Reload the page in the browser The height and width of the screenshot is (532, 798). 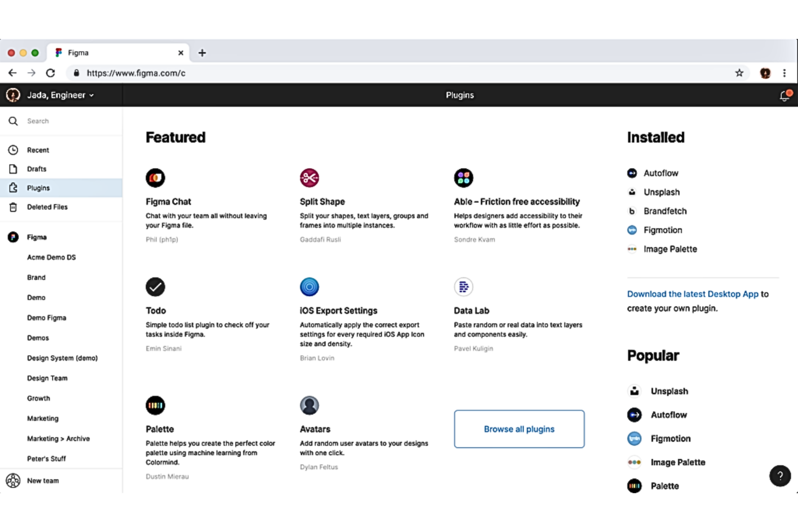(51, 73)
